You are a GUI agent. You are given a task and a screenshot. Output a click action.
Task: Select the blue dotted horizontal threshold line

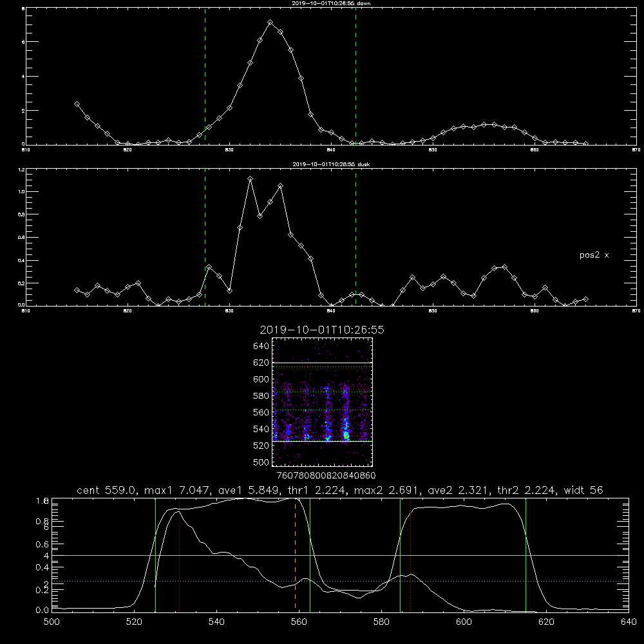340,581
